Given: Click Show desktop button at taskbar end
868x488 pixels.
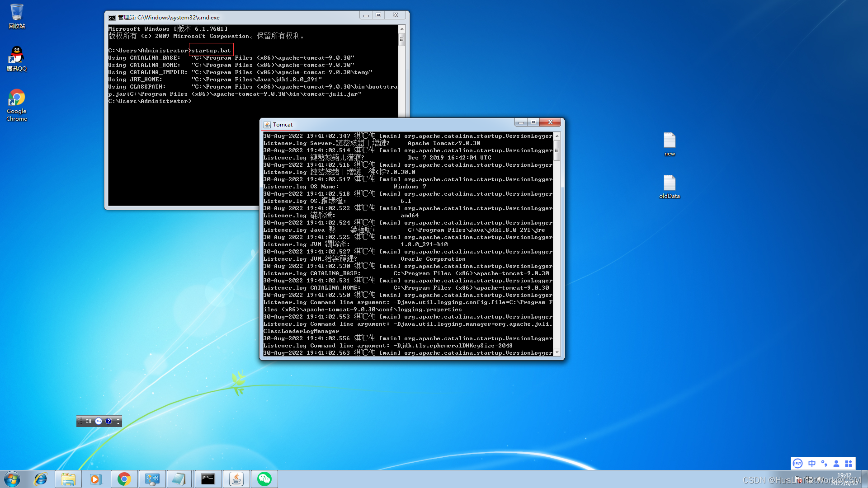Looking at the screenshot, I should pyautogui.click(x=864, y=479).
